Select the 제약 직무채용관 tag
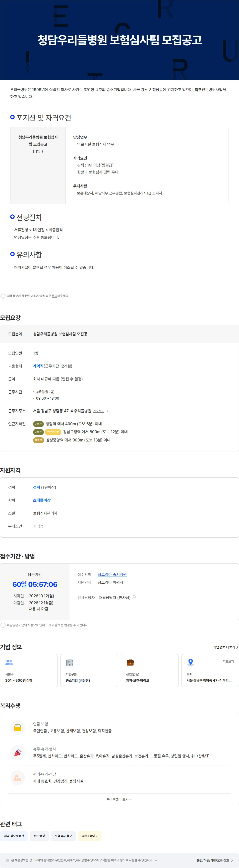239x868 pixels. click(14, 836)
